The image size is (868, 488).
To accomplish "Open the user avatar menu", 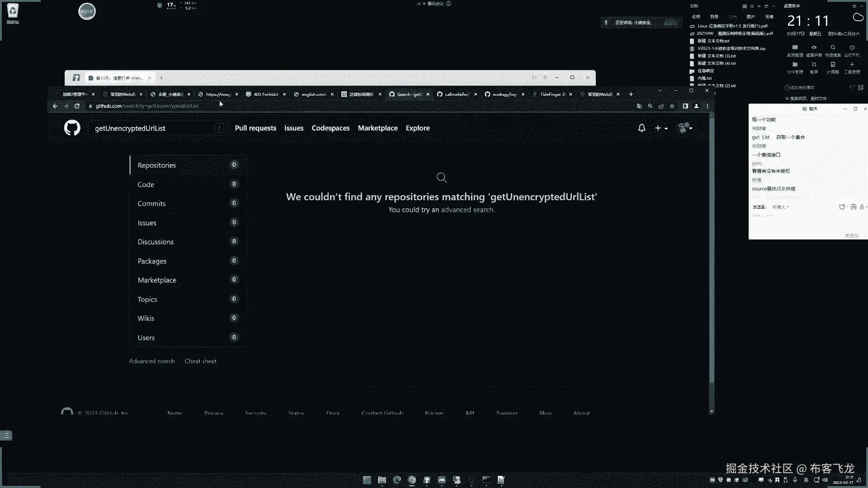I will (685, 128).
